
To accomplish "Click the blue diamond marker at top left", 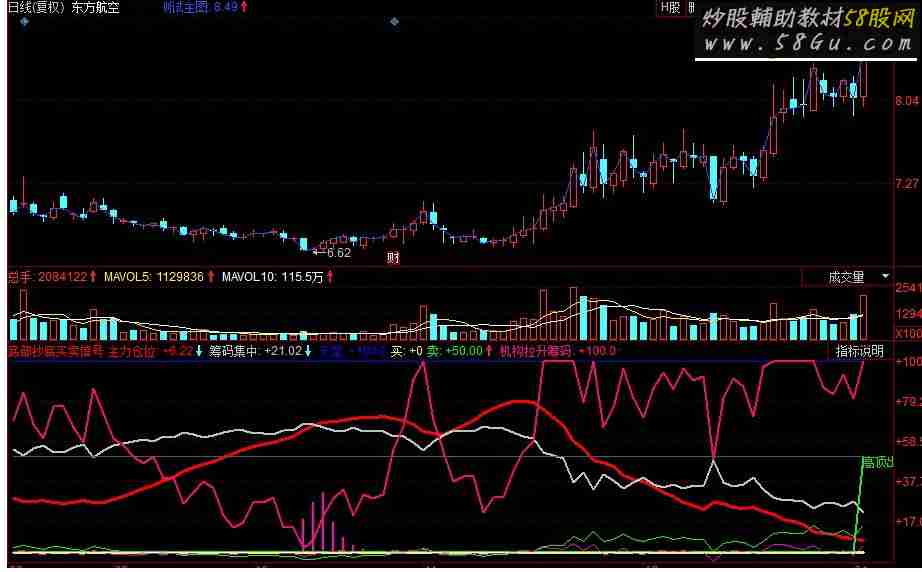I will coord(24,22).
